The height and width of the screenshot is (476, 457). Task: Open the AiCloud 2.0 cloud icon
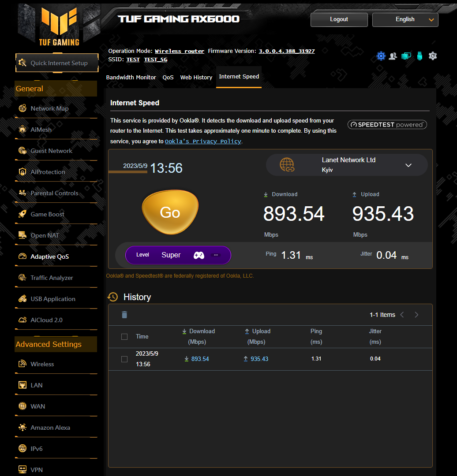tap(22, 320)
